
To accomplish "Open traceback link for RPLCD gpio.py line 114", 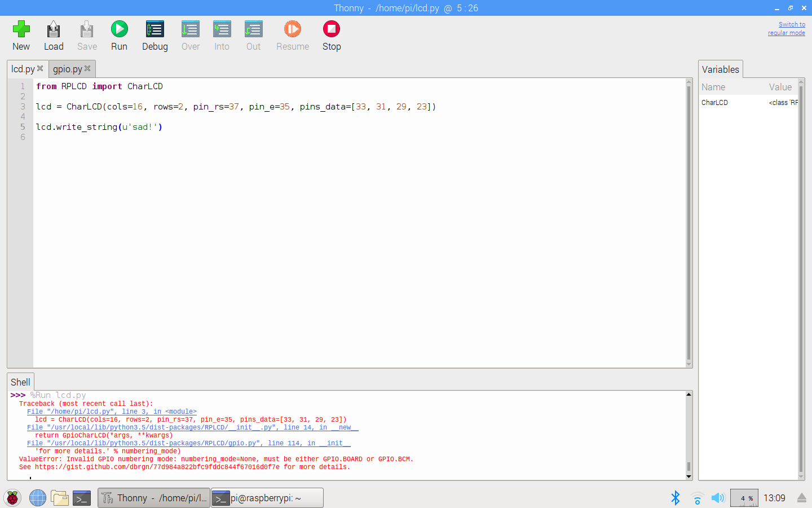I will (x=188, y=443).
